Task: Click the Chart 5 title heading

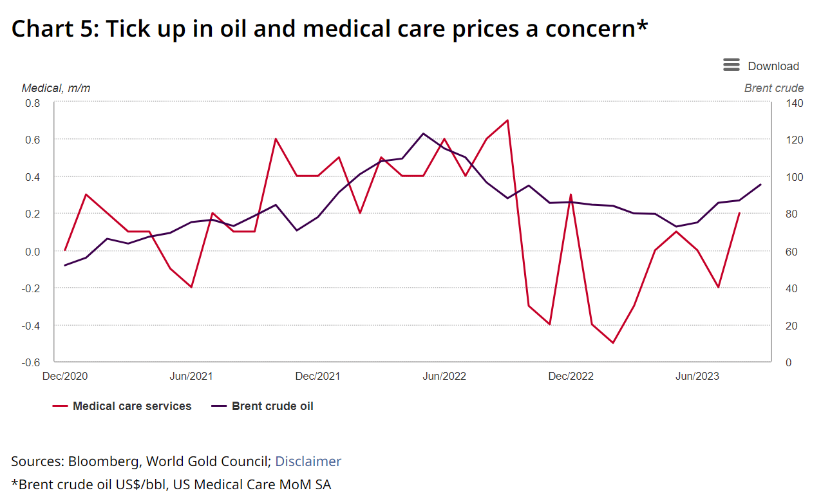Action: pos(329,29)
